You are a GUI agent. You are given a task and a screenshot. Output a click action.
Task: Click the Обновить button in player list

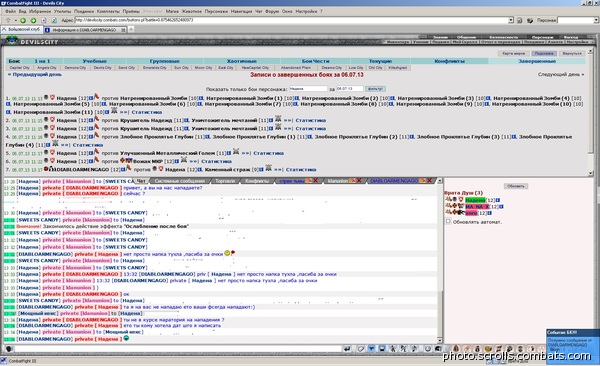pyautogui.click(x=515, y=186)
